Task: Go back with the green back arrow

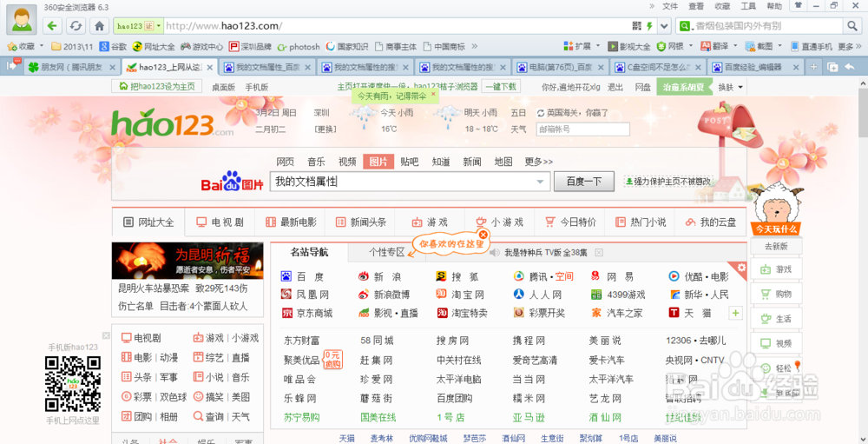Action: 52,25
